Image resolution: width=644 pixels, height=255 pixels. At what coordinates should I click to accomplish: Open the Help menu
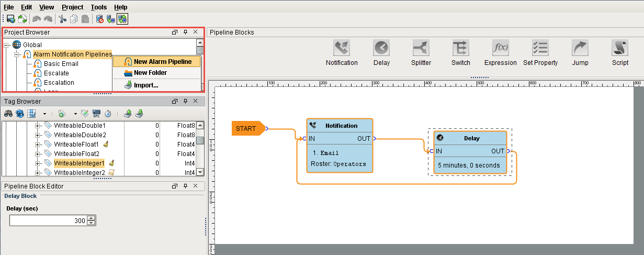point(121,7)
